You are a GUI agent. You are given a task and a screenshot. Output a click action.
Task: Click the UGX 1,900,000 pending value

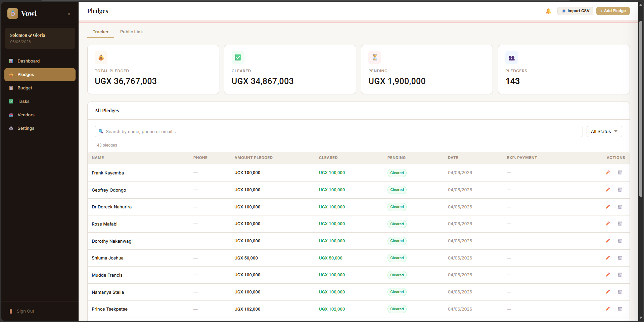pos(397,81)
